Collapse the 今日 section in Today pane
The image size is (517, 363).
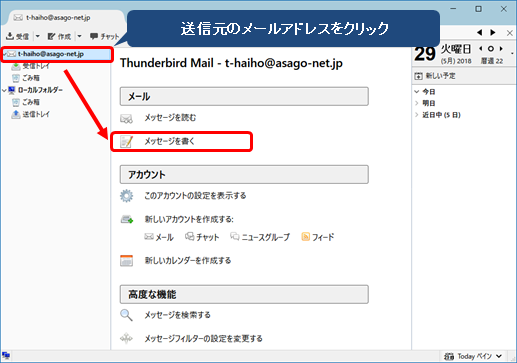[417, 91]
